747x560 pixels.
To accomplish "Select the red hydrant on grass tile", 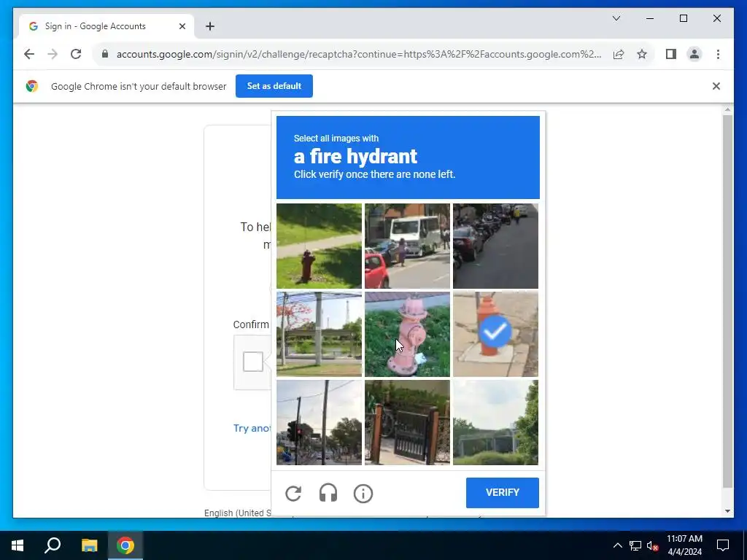I will pos(319,246).
